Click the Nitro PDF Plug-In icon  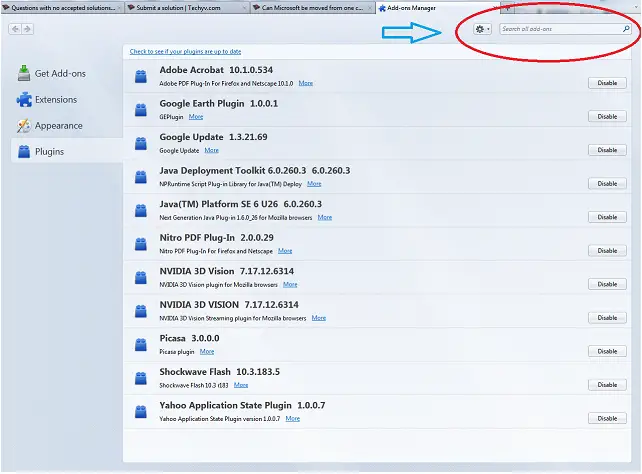pos(141,244)
